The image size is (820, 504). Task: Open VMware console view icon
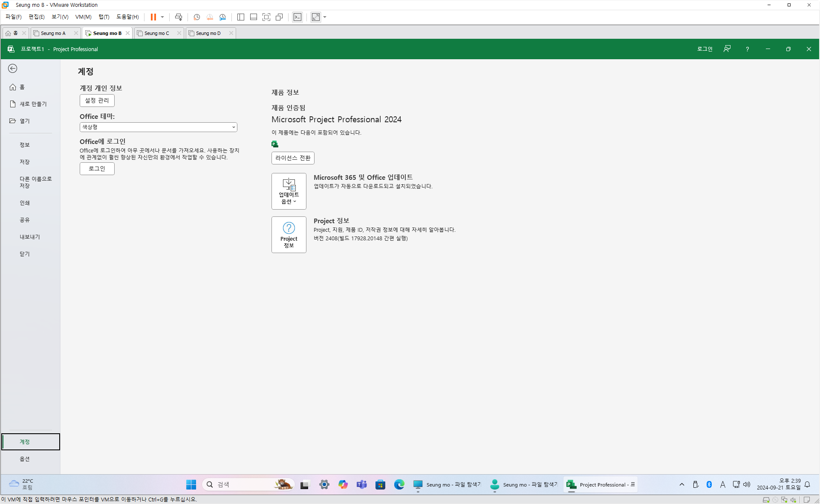(297, 17)
